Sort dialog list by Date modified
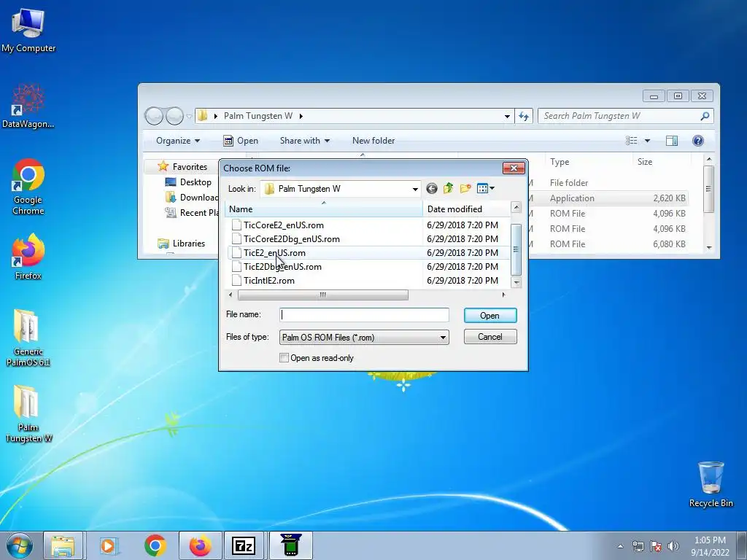The image size is (747, 560). (466, 209)
